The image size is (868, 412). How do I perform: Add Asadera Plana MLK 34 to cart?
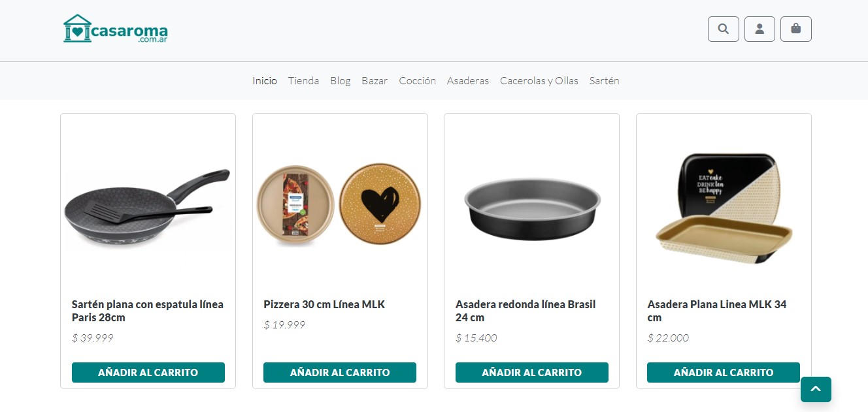pyautogui.click(x=724, y=372)
